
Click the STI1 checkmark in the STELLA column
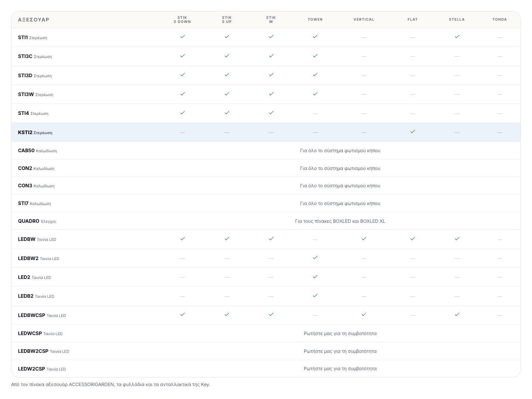coord(457,37)
